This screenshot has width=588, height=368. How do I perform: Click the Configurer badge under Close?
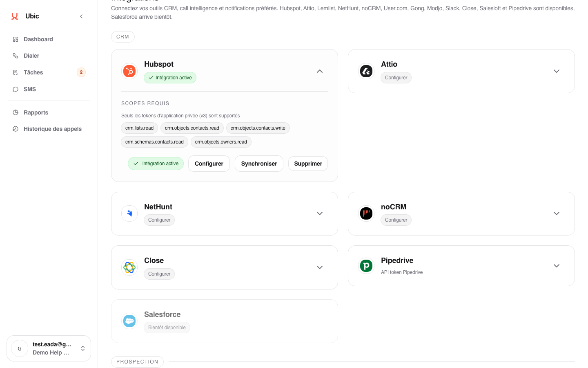159,274
